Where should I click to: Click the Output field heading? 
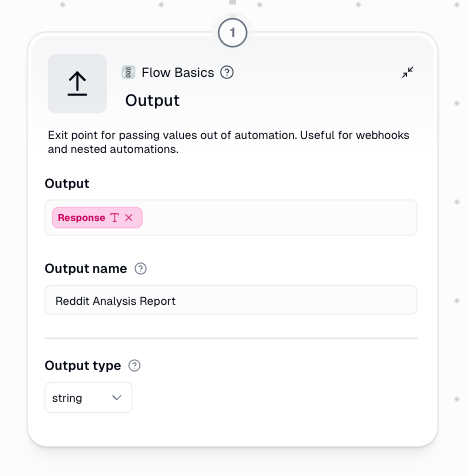point(67,184)
